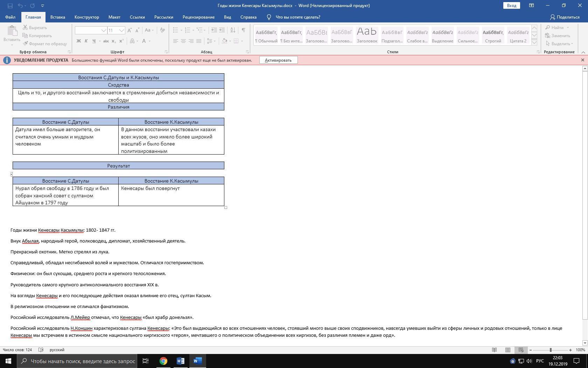The width and height of the screenshot is (588, 368).
Task: Open Chrome from the taskbar
Action: coord(163,361)
